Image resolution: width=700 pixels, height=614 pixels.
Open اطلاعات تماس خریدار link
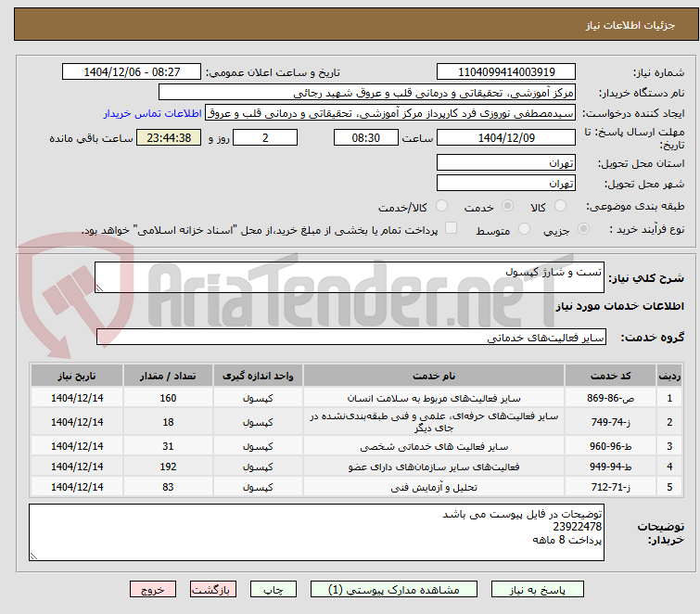[x=153, y=113]
